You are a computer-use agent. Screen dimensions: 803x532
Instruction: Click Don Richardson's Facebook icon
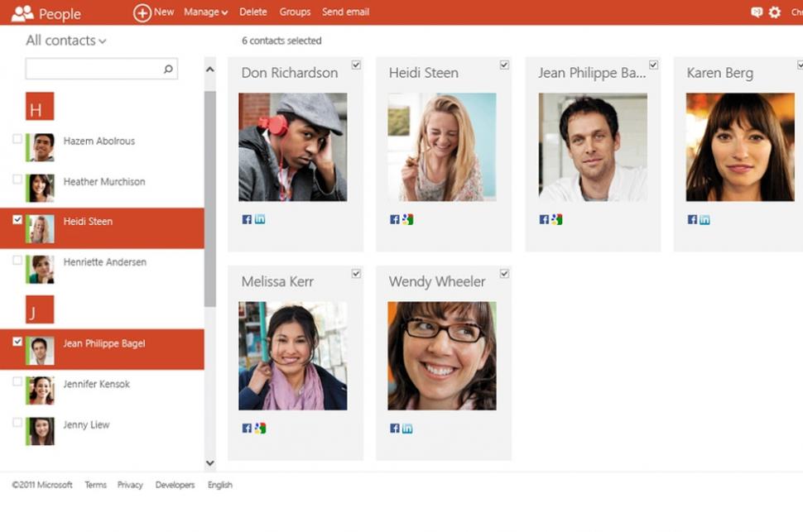point(247,220)
